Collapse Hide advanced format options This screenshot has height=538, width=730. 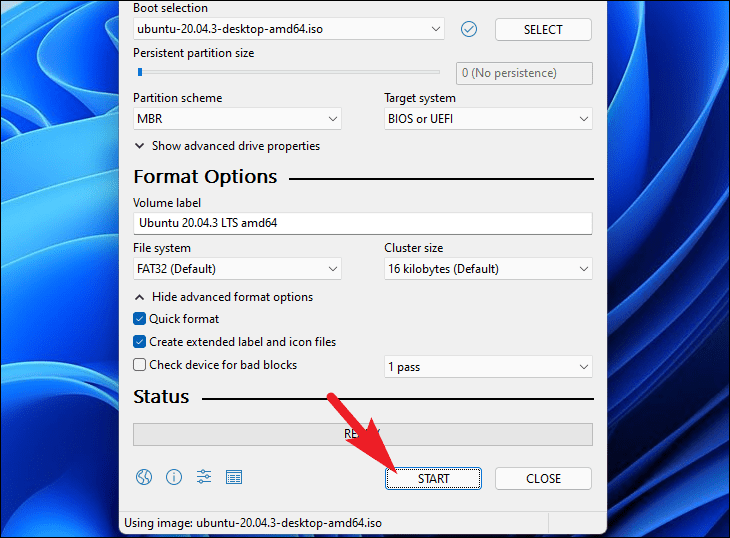[223, 297]
